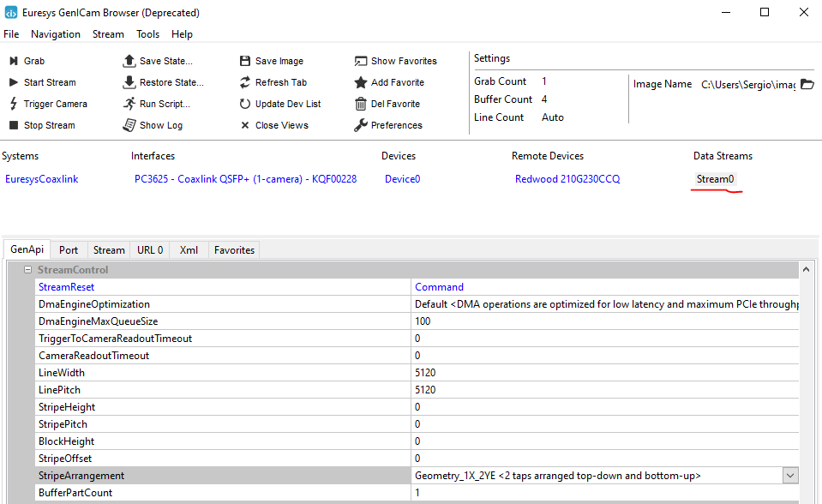Click the Close Views X icon
The image size is (822, 504).
(245, 125)
